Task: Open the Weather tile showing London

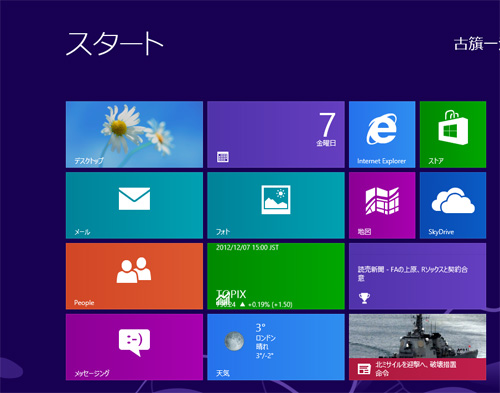Action: (x=276, y=347)
